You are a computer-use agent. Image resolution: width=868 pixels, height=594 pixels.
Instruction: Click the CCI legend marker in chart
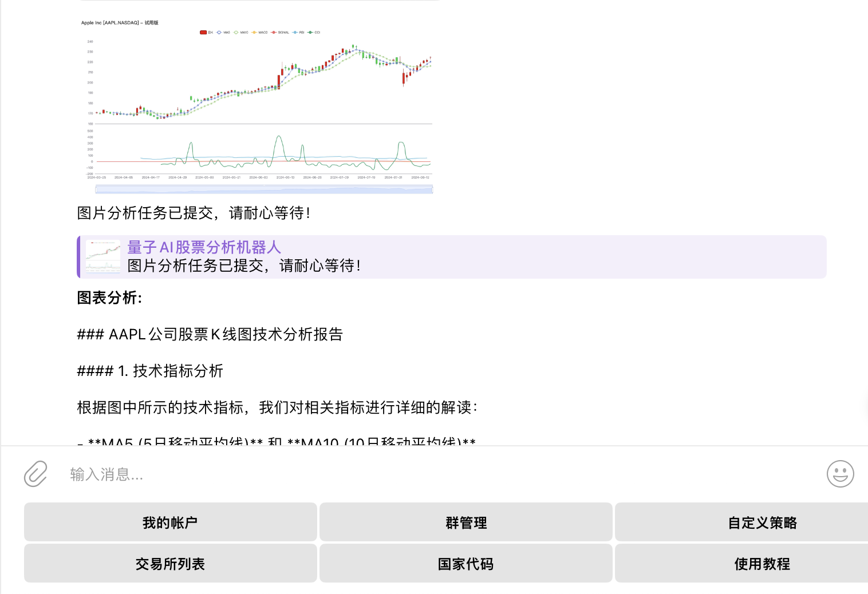pyautogui.click(x=310, y=33)
